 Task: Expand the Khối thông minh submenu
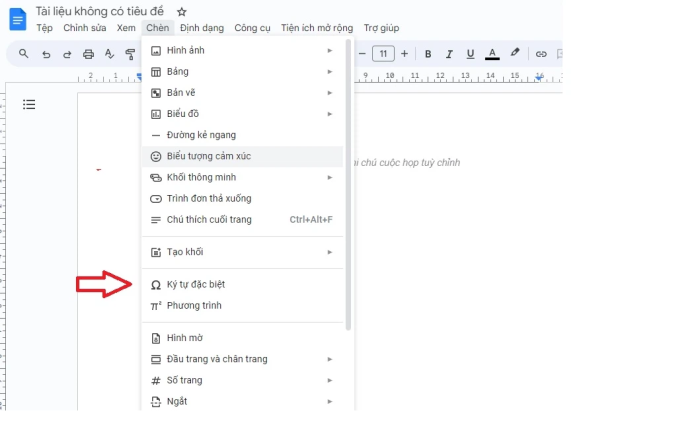point(240,177)
